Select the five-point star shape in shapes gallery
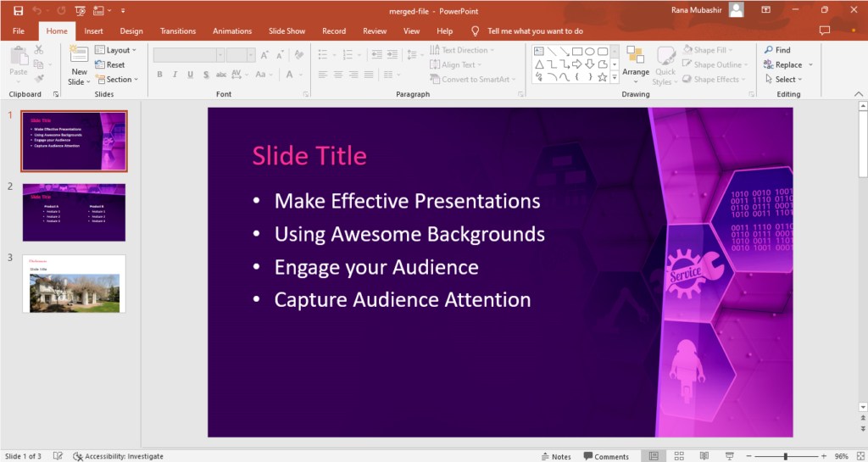This screenshot has height=462, width=868. [603, 77]
